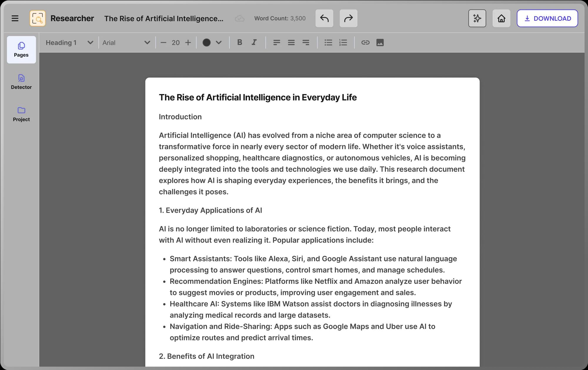Viewport: 588px width, 370px height.
Task: Toggle the bulleted list format
Action: (x=328, y=43)
